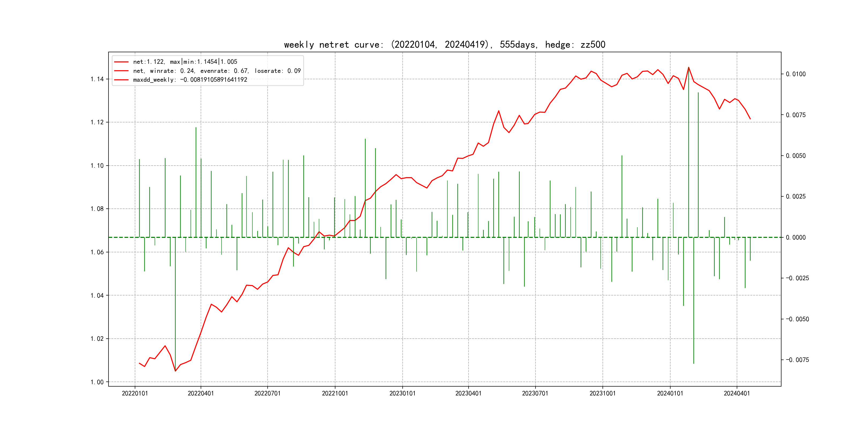Click the 20220401 x-axis date label
The image size is (868, 434).
[x=201, y=393]
